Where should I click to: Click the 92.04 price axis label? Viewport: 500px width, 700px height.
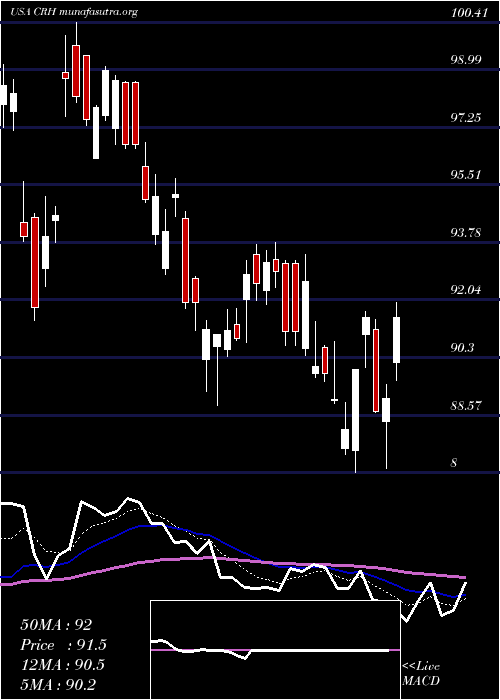466,290
